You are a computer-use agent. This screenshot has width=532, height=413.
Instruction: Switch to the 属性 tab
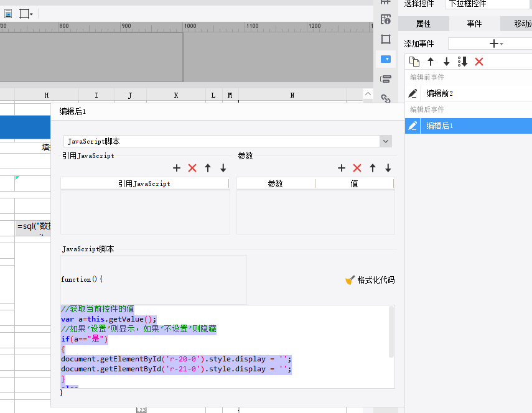[424, 24]
